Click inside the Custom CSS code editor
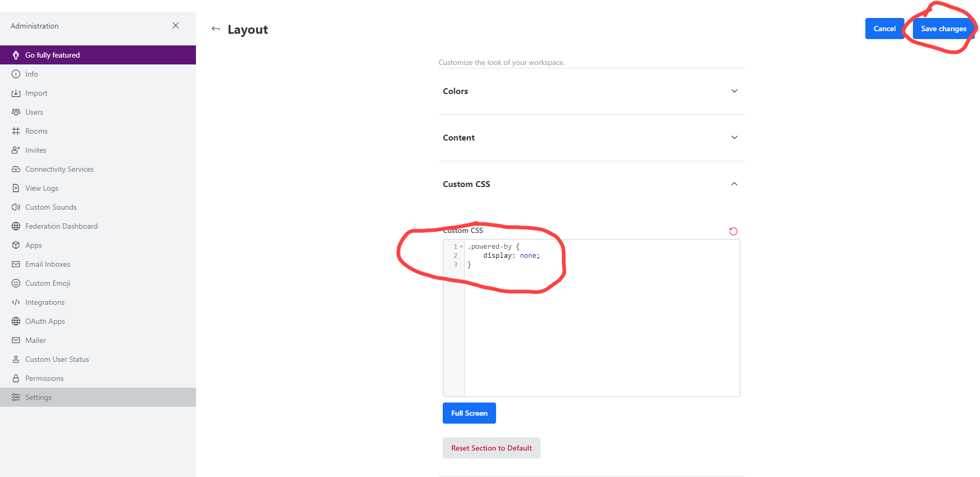 601,328
